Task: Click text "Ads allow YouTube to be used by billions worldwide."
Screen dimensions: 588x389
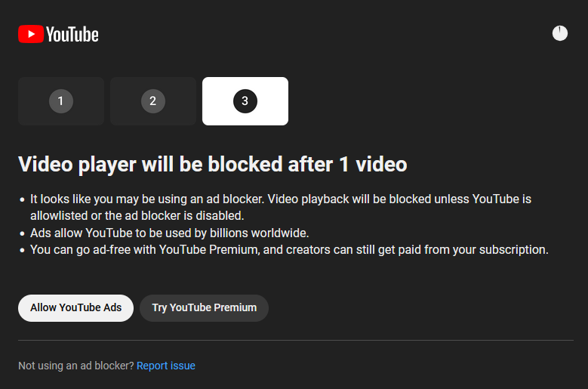Action: (x=170, y=233)
